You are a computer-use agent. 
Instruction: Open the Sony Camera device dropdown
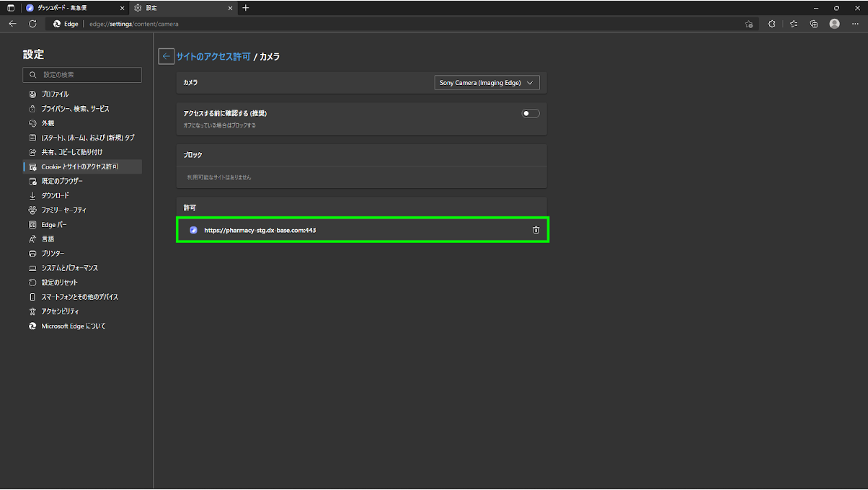[487, 83]
